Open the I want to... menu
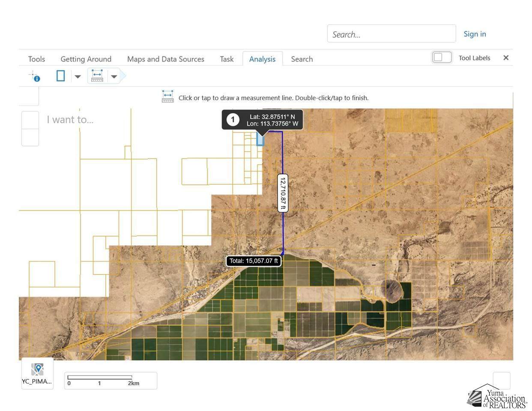Viewport: 532px width, 411px height. point(70,120)
